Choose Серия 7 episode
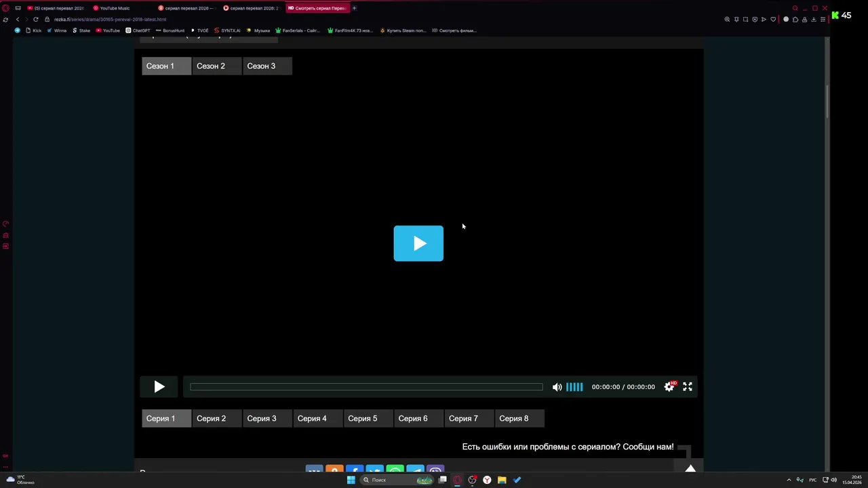This screenshot has width=868, height=488. tap(469, 418)
